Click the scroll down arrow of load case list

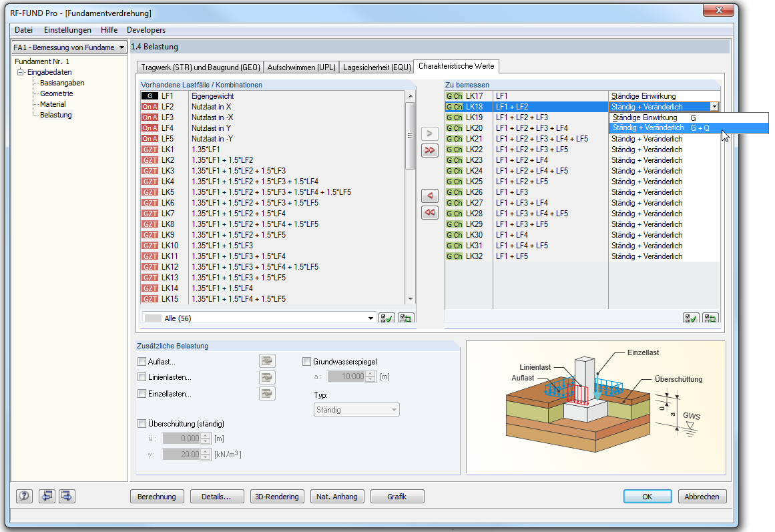pos(411,298)
